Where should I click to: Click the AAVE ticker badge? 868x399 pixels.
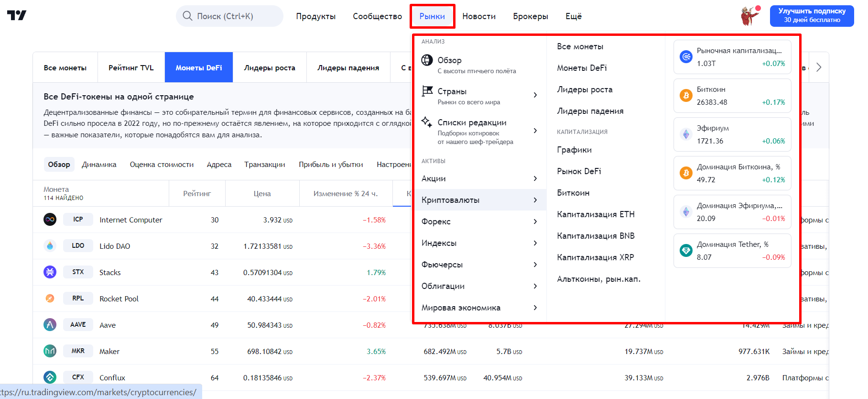78,325
